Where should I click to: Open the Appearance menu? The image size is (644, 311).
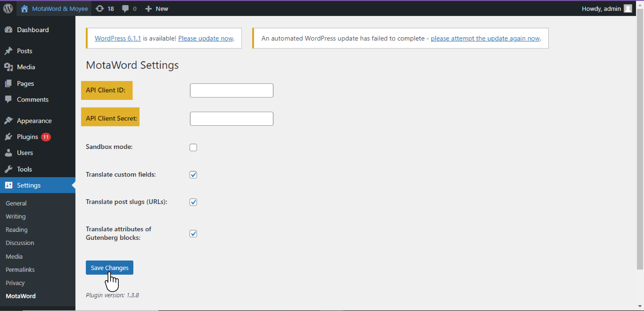click(x=34, y=121)
